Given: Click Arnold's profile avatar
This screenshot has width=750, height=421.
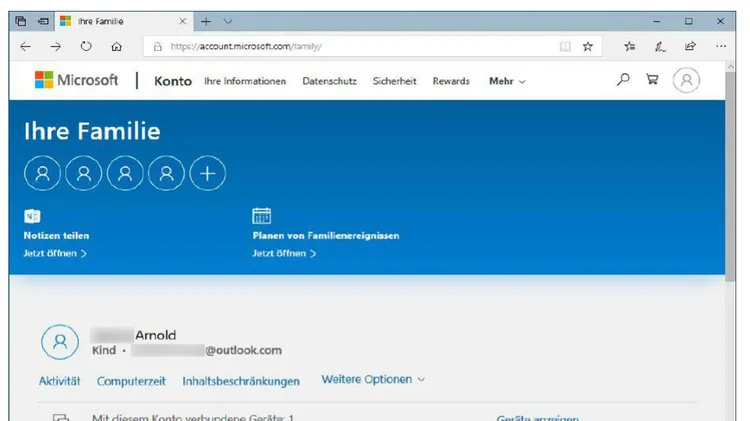Looking at the screenshot, I should (x=60, y=342).
